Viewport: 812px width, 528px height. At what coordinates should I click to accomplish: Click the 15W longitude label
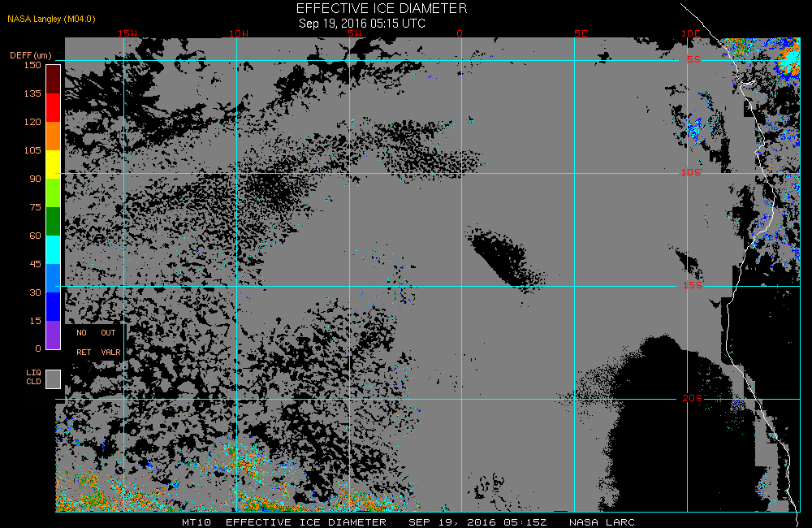pos(127,33)
